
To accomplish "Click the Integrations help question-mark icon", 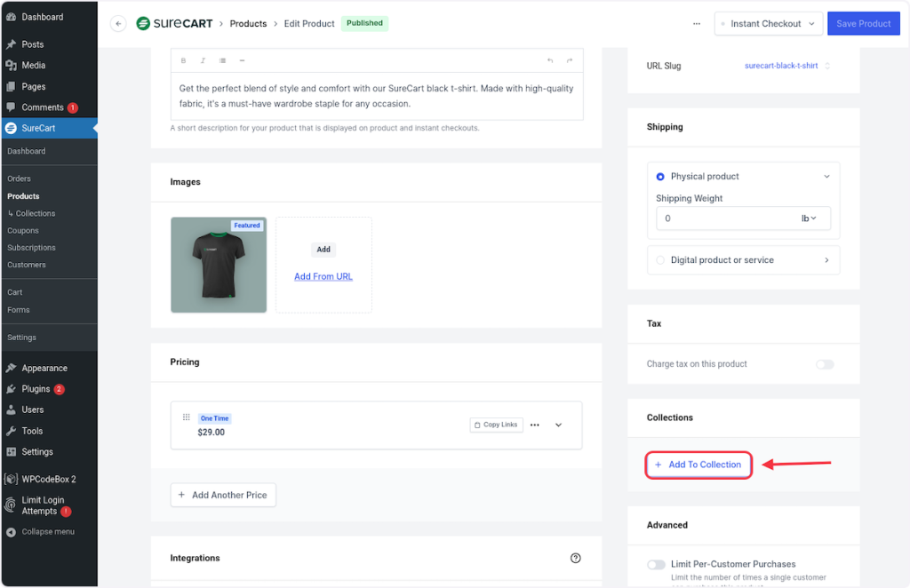I will [x=575, y=558].
